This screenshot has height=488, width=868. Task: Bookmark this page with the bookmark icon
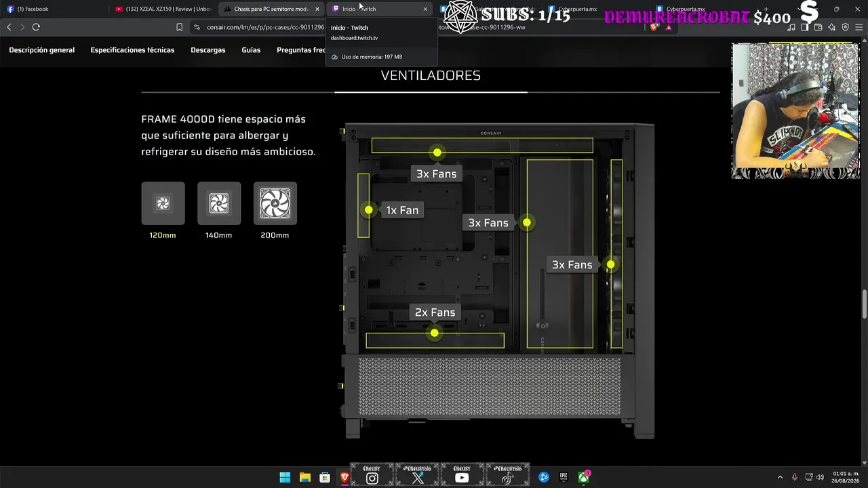coord(179,27)
